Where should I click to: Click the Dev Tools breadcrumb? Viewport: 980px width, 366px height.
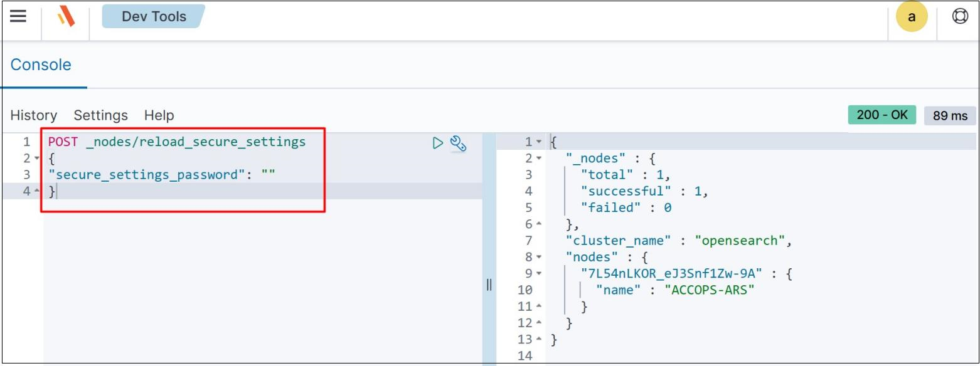coord(154,17)
